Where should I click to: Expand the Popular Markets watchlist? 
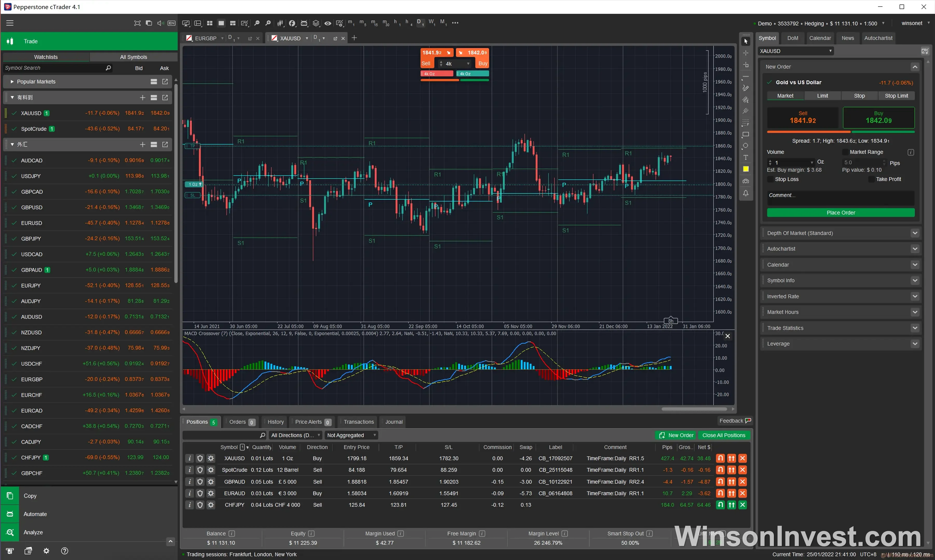tap(12, 81)
